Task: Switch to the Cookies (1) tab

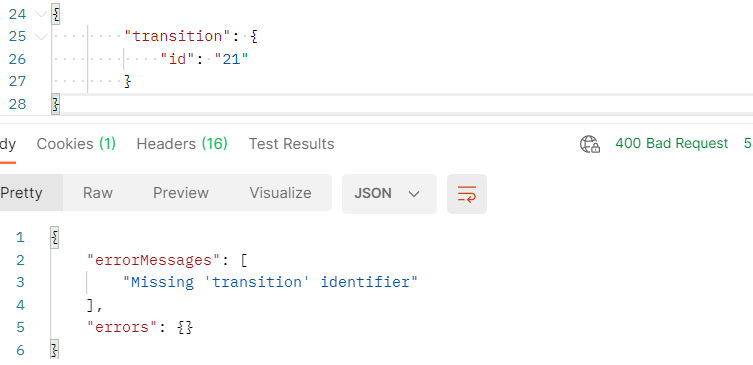Action: coord(76,144)
